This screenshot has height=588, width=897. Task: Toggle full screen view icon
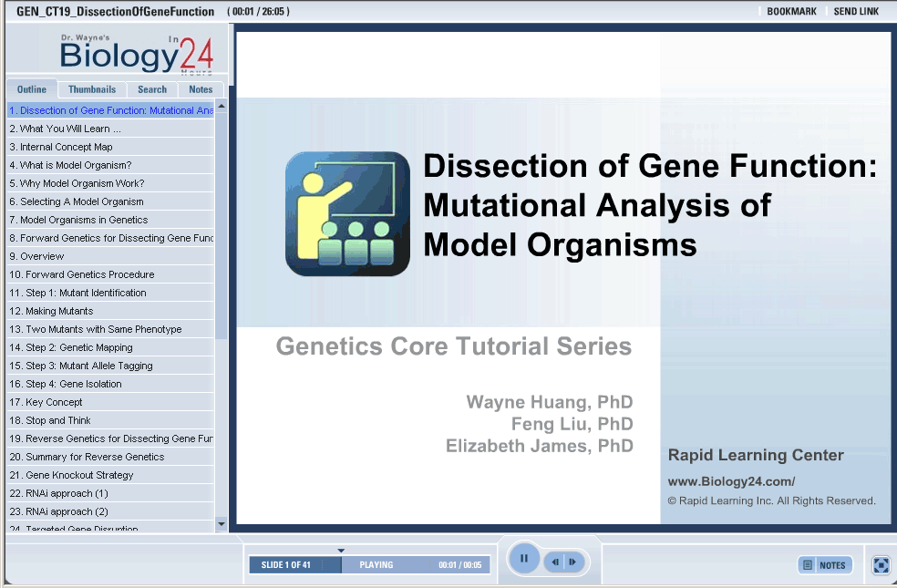coord(881,565)
